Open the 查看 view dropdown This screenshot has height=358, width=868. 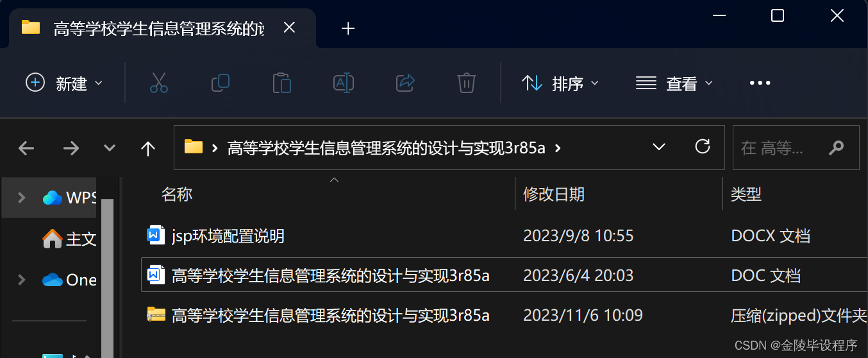[674, 83]
